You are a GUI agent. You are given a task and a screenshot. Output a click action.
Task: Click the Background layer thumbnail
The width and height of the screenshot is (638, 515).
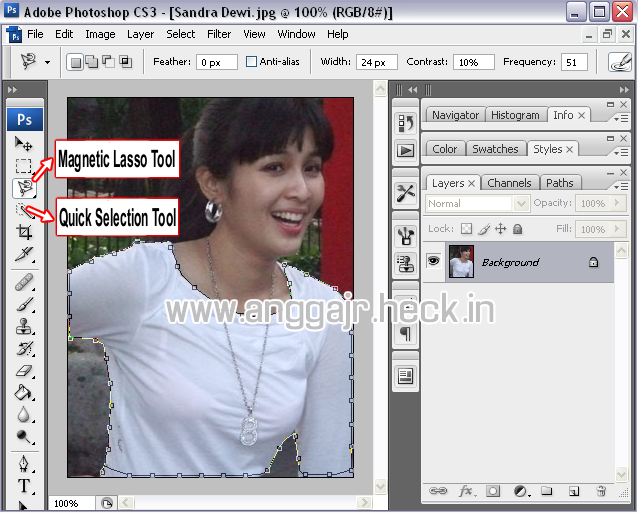461,261
